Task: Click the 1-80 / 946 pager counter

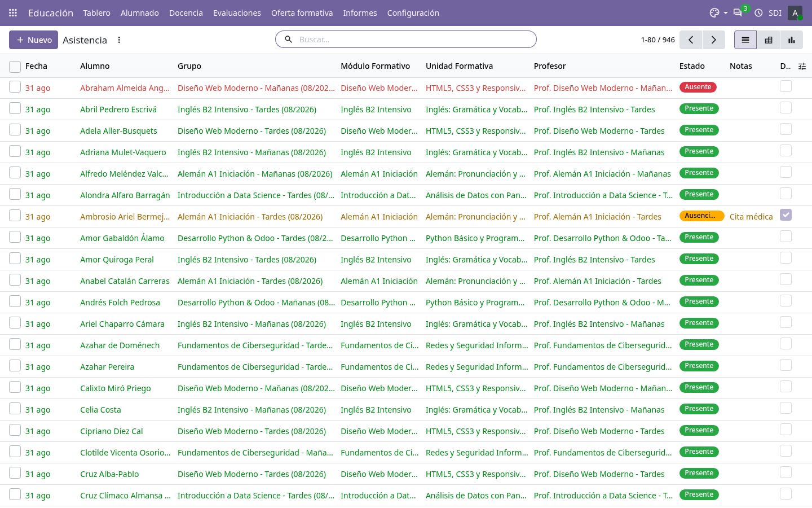Action: (658, 40)
